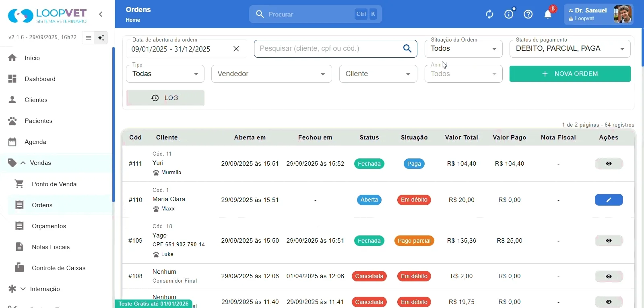View order #111 with the eye icon
Screen dimensions: 644x308
click(609, 164)
